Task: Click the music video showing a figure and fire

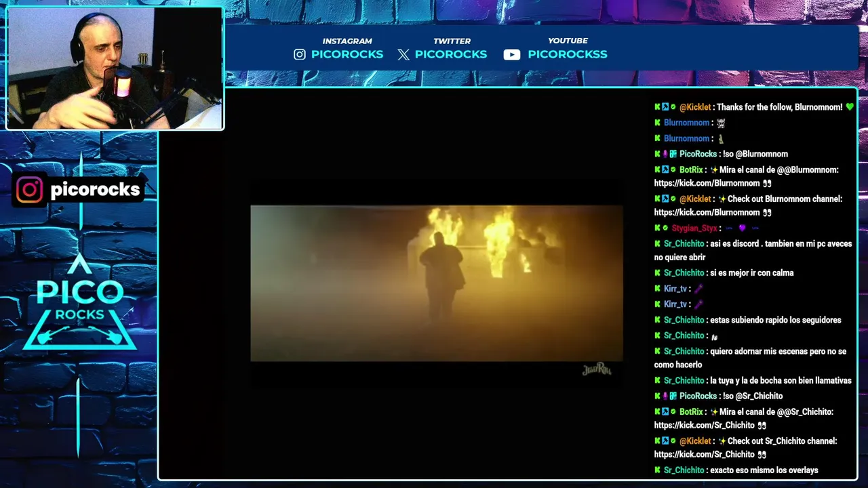Action: tap(437, 283)
